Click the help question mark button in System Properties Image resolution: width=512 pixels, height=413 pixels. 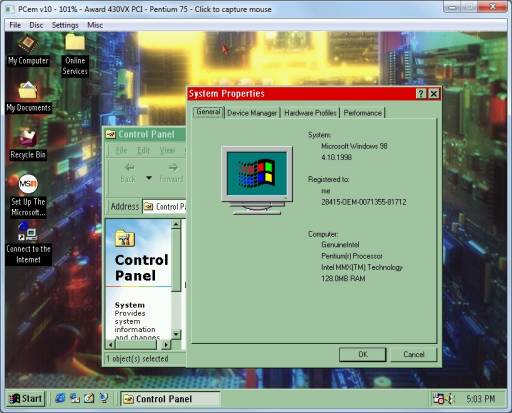[x=421, y=94]
